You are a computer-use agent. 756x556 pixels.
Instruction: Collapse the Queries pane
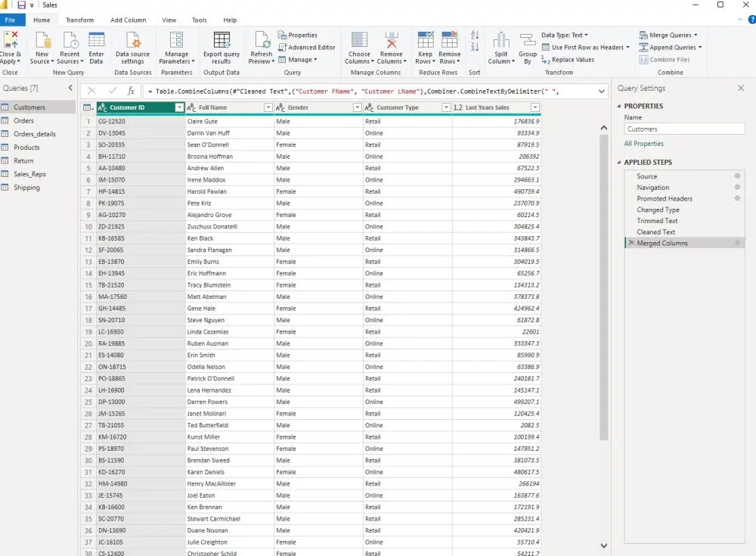[70, 88]
